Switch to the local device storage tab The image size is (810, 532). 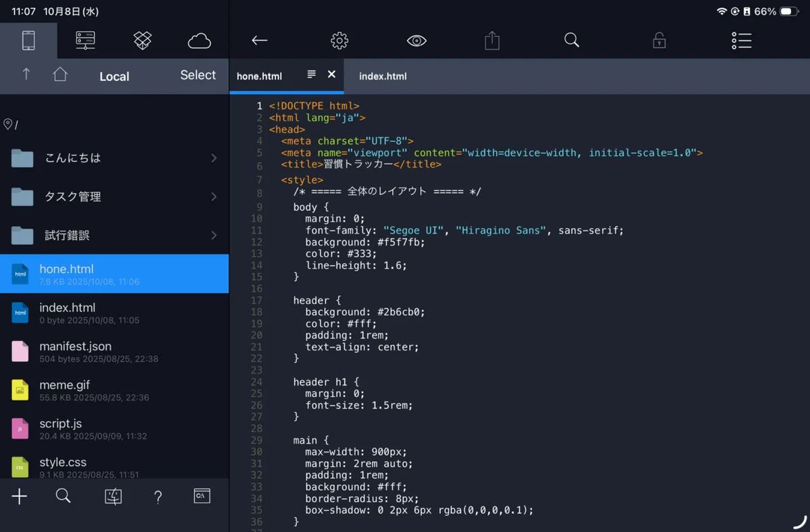click(28, 41)
